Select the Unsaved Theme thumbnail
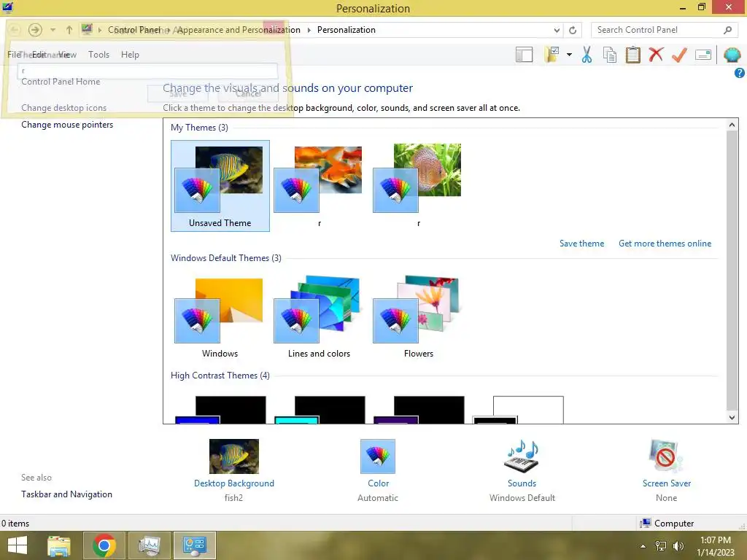Viewport: 747px width, 560px height. 220,186
